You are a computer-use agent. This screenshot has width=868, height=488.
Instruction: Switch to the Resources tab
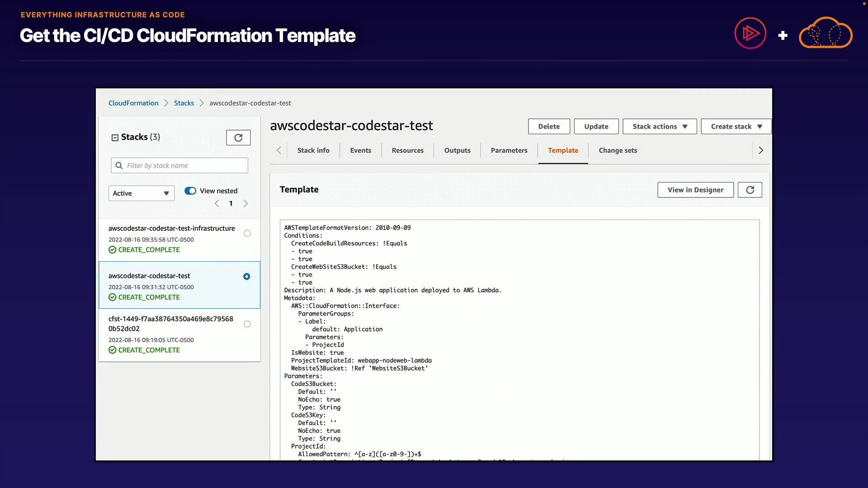(407, 150)
